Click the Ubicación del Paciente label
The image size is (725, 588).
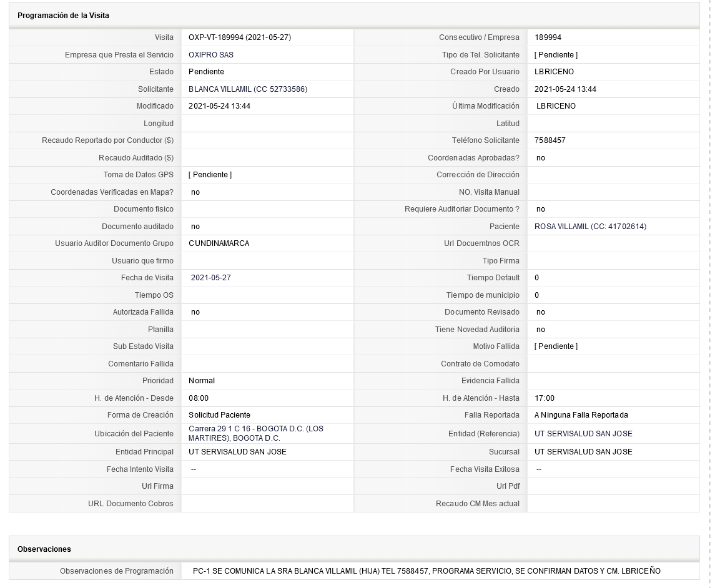(134, 434)
